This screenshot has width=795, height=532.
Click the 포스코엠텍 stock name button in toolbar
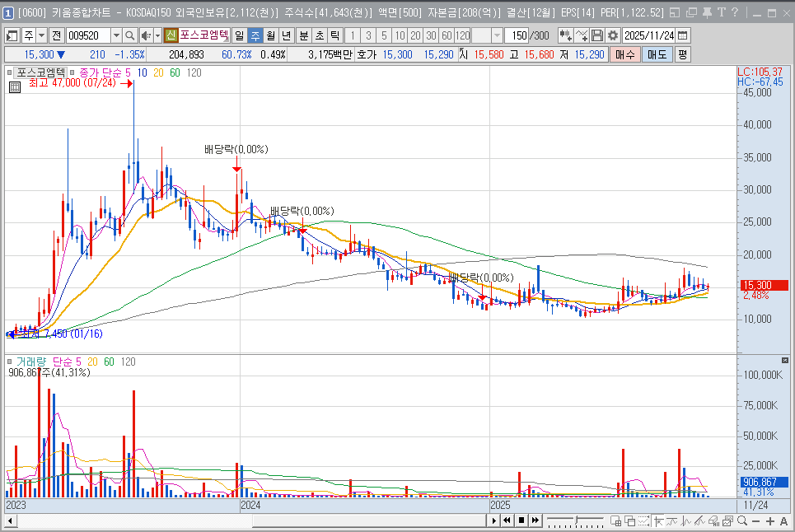pos(204,35)
